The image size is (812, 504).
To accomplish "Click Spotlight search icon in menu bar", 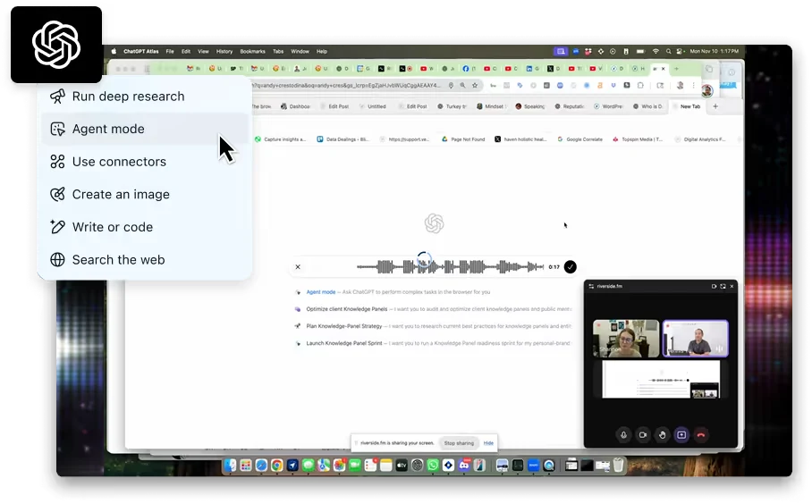I will tap(669, 51).
